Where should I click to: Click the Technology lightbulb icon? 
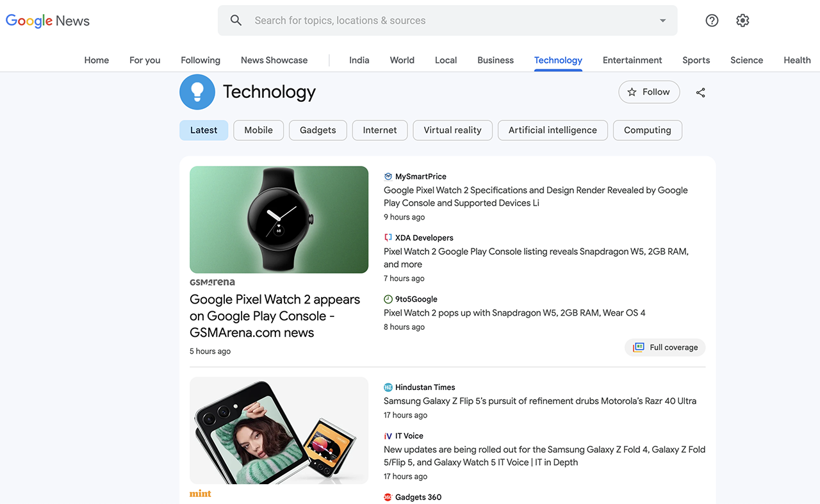(197, 92)
